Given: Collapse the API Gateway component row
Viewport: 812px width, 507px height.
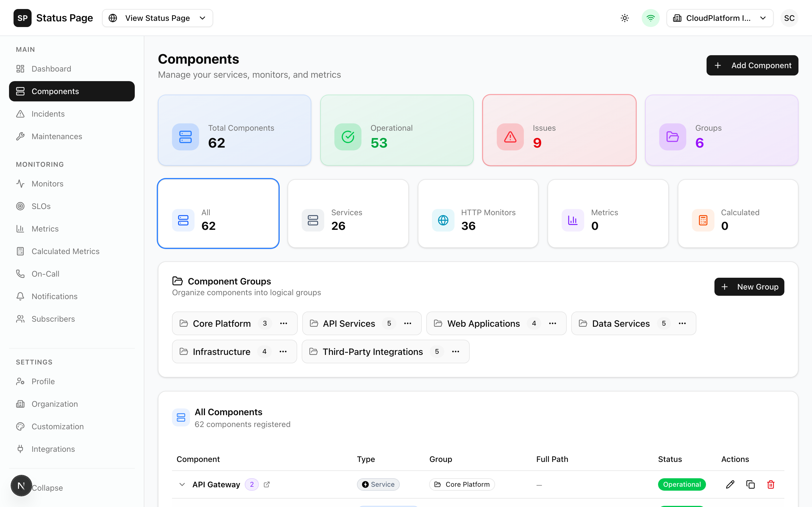Looking at the screenshot, I should [182, 484].
